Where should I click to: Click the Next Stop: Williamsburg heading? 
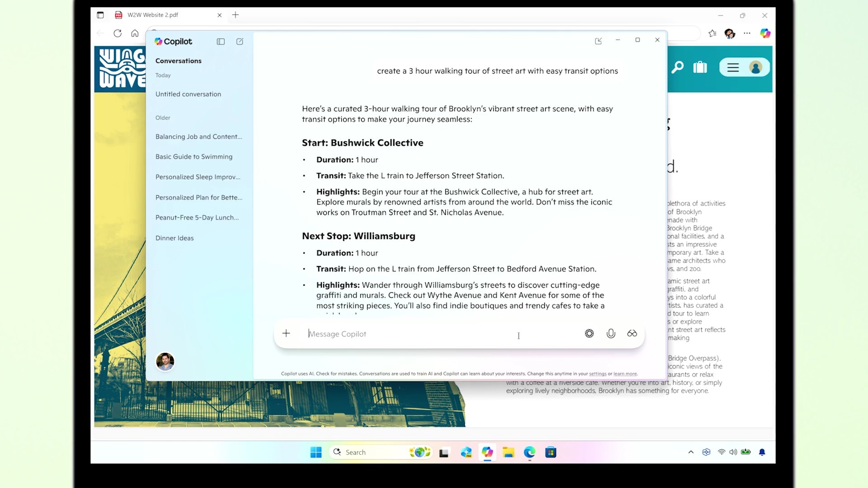[359, 236]
